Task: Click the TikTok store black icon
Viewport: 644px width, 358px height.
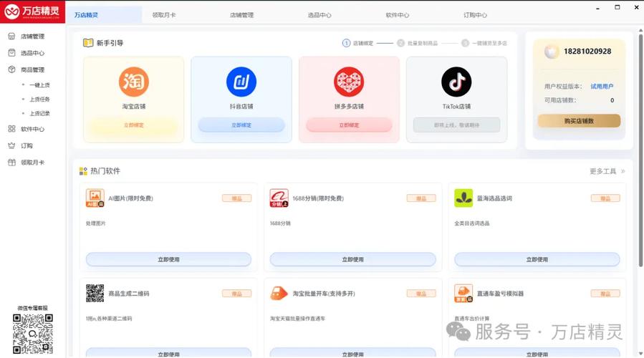Action: (456, 82)
